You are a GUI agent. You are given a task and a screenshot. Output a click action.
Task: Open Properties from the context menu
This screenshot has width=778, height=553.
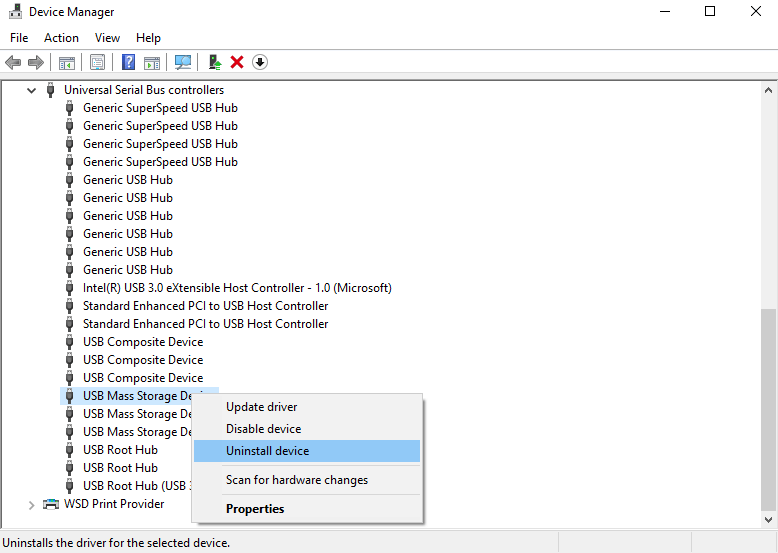pyautogui.click(x=307, y=509)
